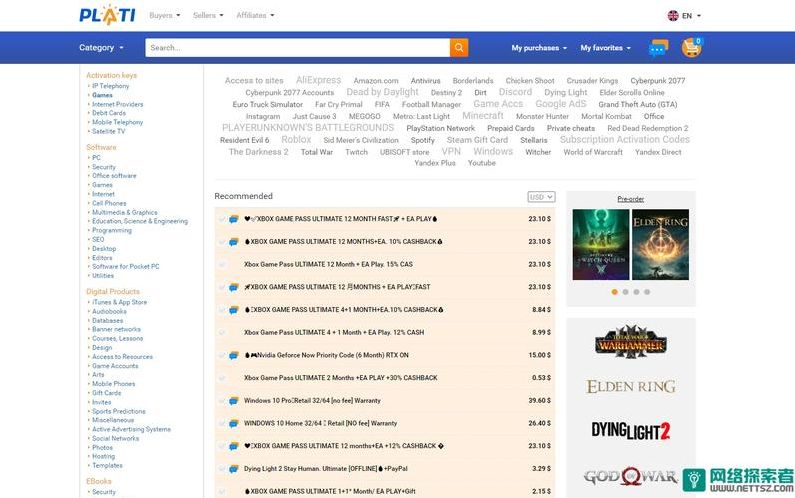Click chat icon on Windows 10 Pro row
Screen dimensions: 795x498
pyautogui.click(x=234, y=401)
